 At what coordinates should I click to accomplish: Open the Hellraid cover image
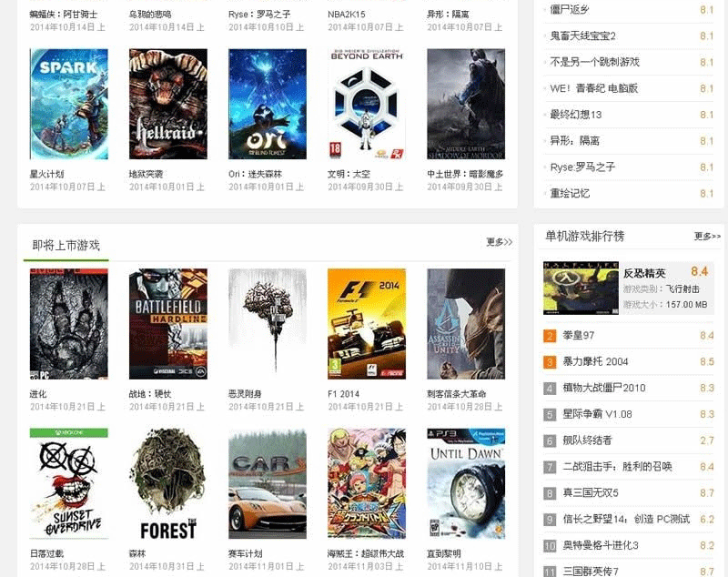tap(168, 104)
